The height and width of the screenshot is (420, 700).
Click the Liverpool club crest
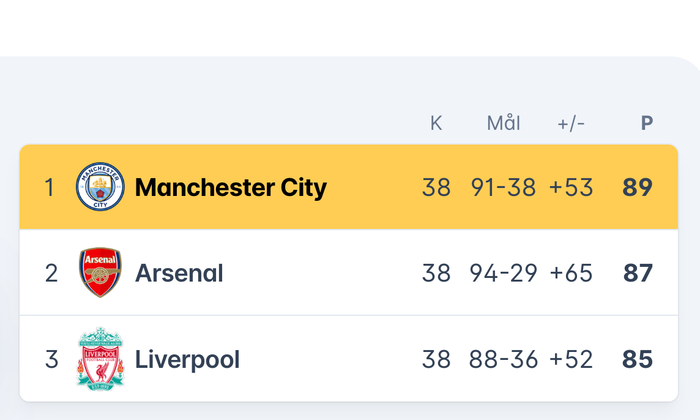click(101, 359)
